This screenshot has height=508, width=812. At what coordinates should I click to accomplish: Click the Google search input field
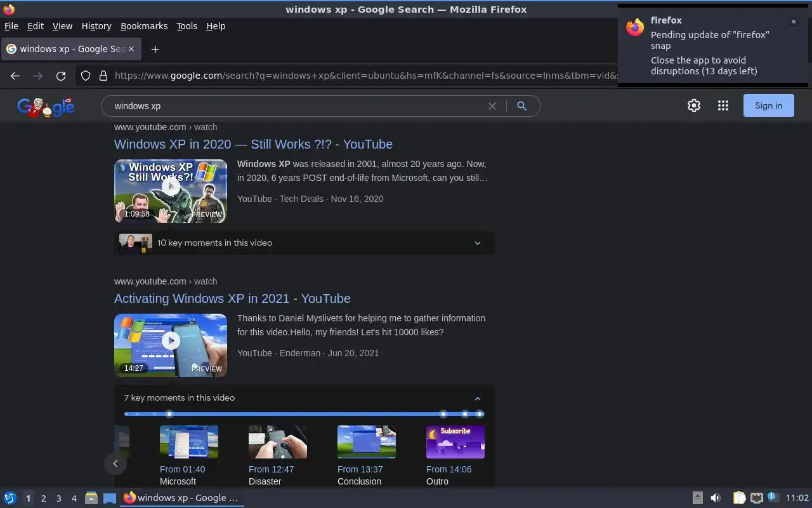coord(298,106)
